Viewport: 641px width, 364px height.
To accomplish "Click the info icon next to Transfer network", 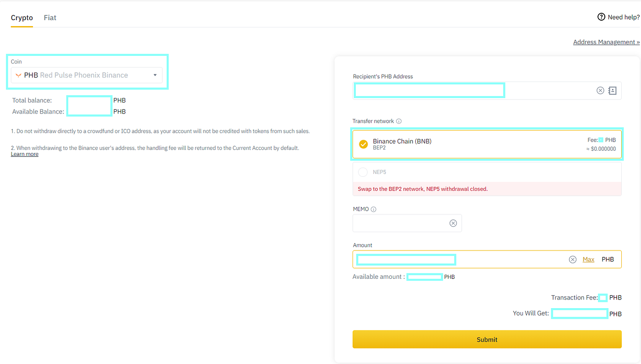I will click(399, 121).
